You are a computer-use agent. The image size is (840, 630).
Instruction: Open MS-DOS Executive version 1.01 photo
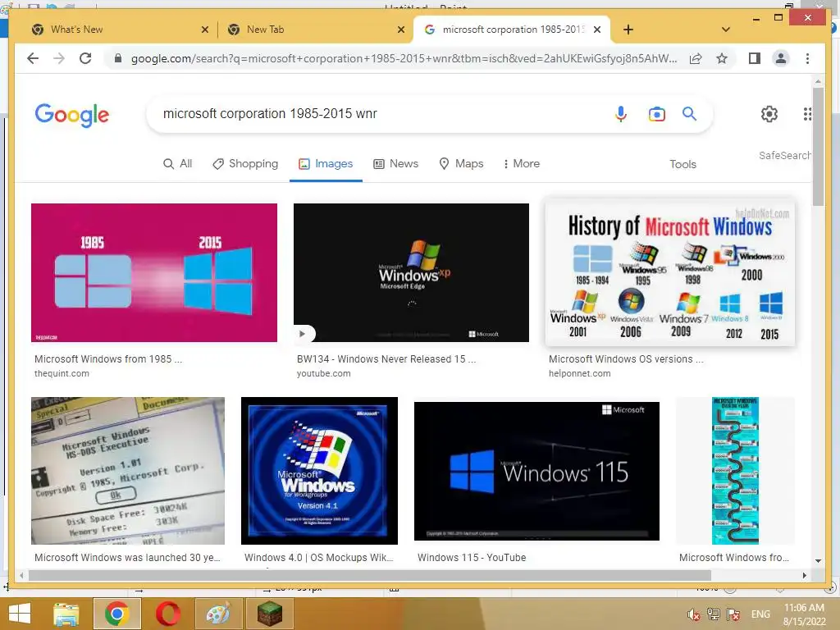[128, 470]
